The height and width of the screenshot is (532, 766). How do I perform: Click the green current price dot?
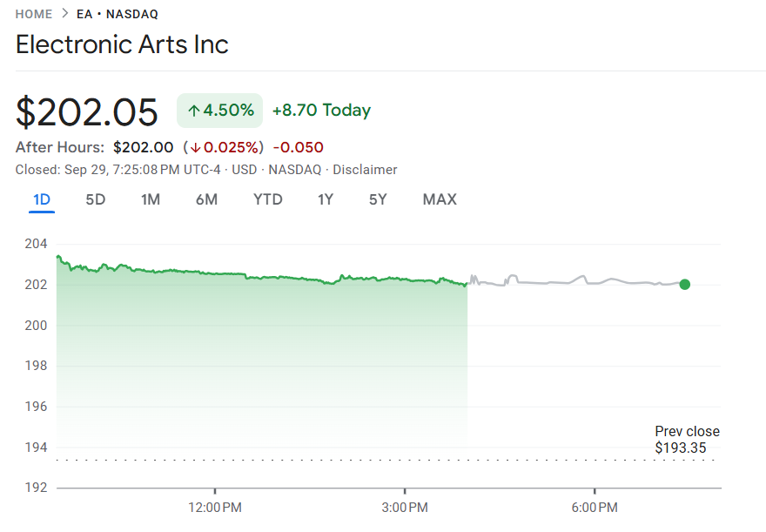point(685,284)
